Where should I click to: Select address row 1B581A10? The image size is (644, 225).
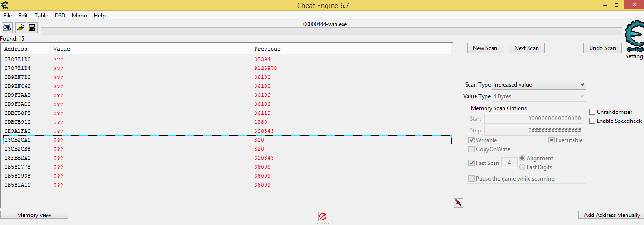[x=227, y=185]
